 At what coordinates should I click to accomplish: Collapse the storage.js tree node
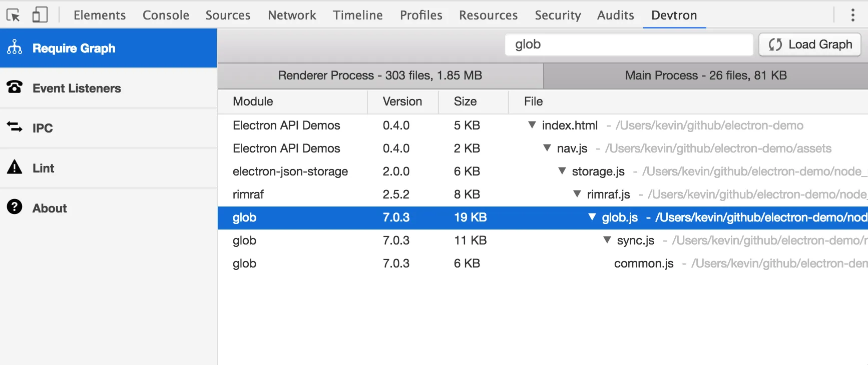click(562, 171)
